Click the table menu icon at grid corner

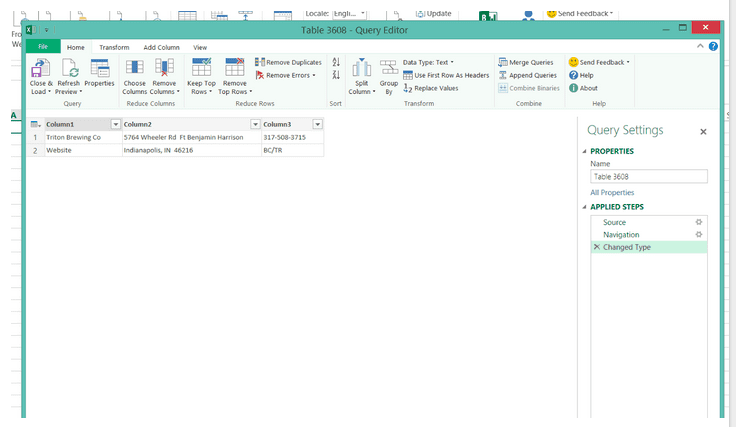coord(35,124)
